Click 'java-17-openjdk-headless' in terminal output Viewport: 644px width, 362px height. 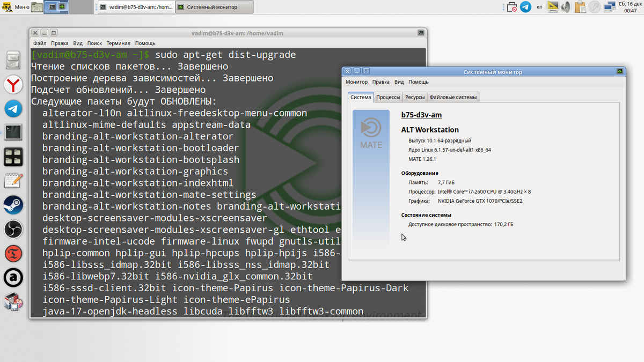tap(109, 312)
